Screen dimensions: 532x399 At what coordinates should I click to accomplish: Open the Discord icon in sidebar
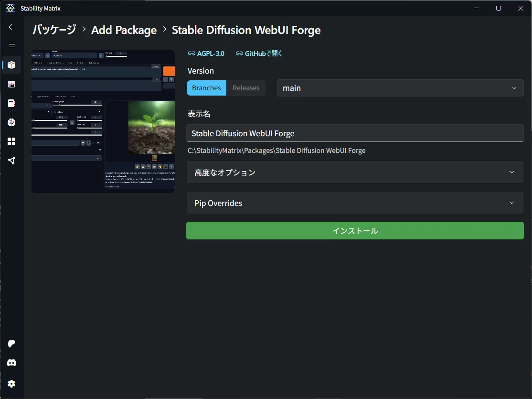(x=11, y=363)
